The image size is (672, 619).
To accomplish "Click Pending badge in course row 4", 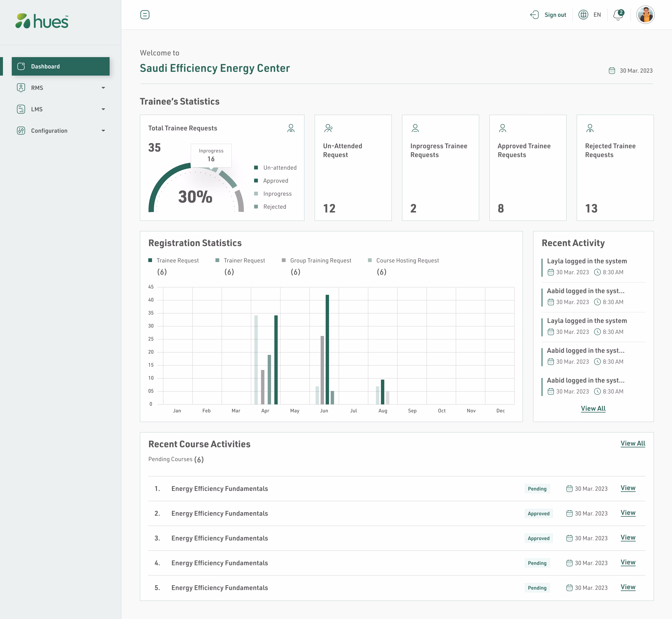I will click(x=537, y=563).
